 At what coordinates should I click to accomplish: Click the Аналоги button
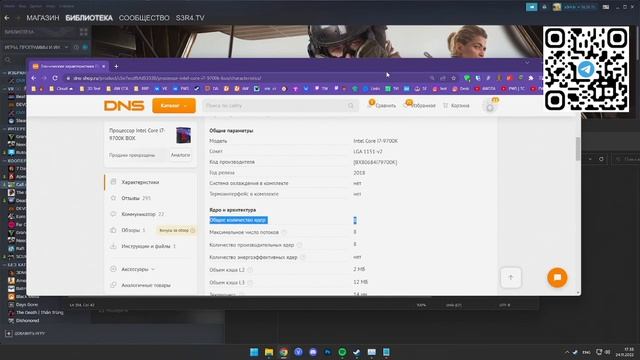click(x=180, y=155)
